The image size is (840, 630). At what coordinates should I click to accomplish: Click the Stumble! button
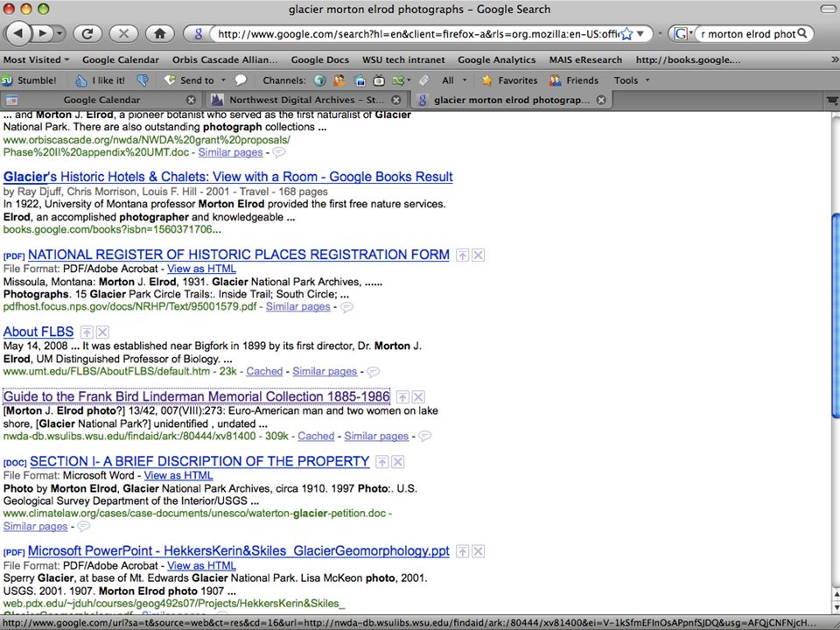tap(29, 80)
